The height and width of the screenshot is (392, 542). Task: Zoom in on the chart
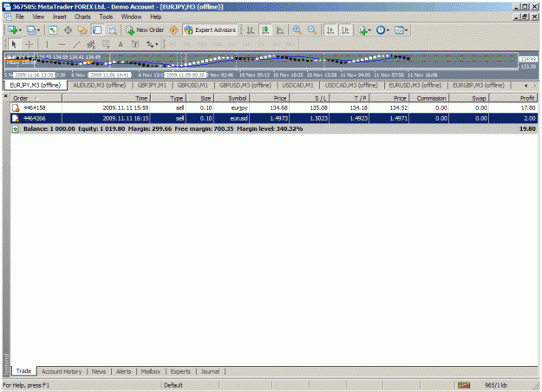pos(297,30)
